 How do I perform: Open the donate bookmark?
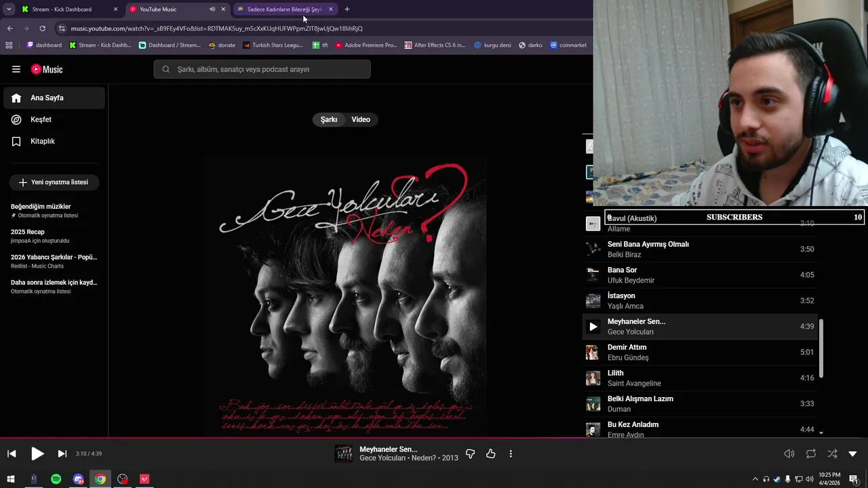[222, 45]
